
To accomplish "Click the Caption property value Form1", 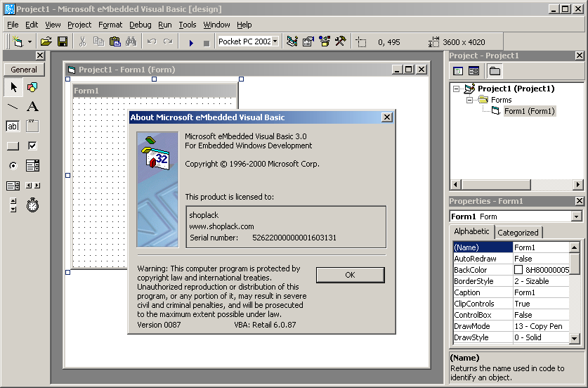I will pos(524,292).
